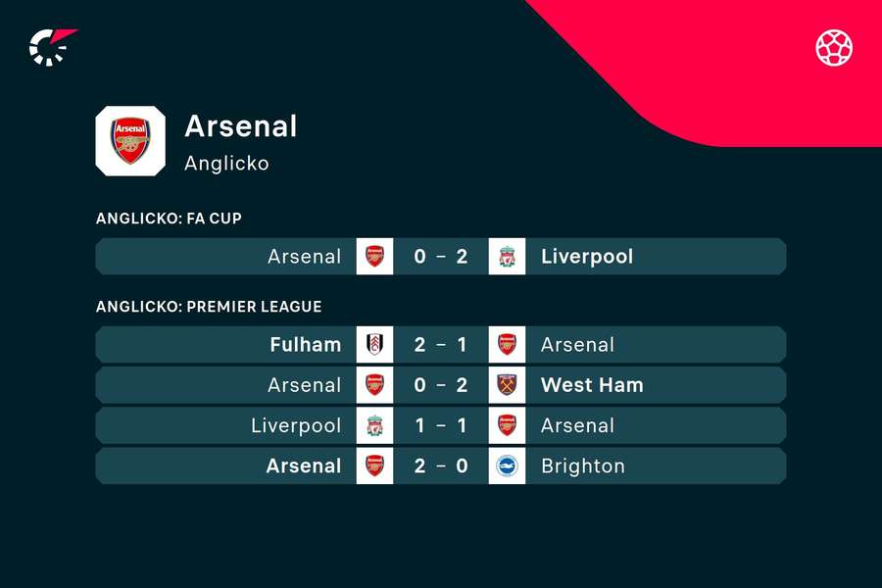This screenshot has height=588, width=882.
Task: Open the Arsenal team title heading
Action: point(241,126)
